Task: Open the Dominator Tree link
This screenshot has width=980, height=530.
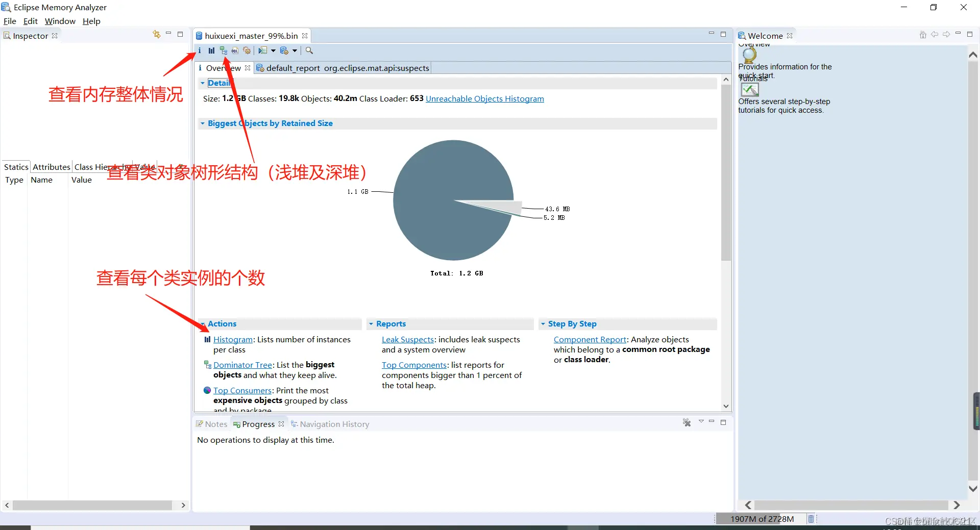Action: (242, 365)
